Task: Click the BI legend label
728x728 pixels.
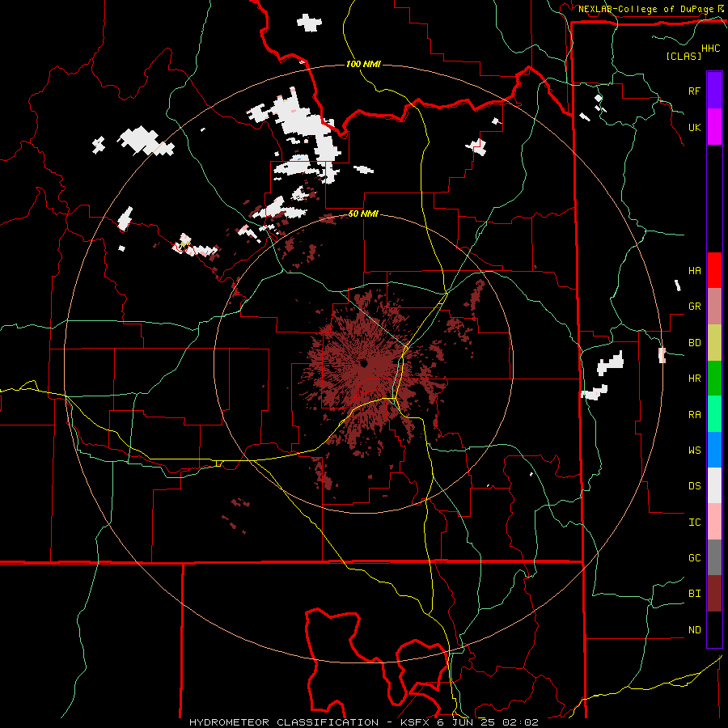Action: coord(694,594)
